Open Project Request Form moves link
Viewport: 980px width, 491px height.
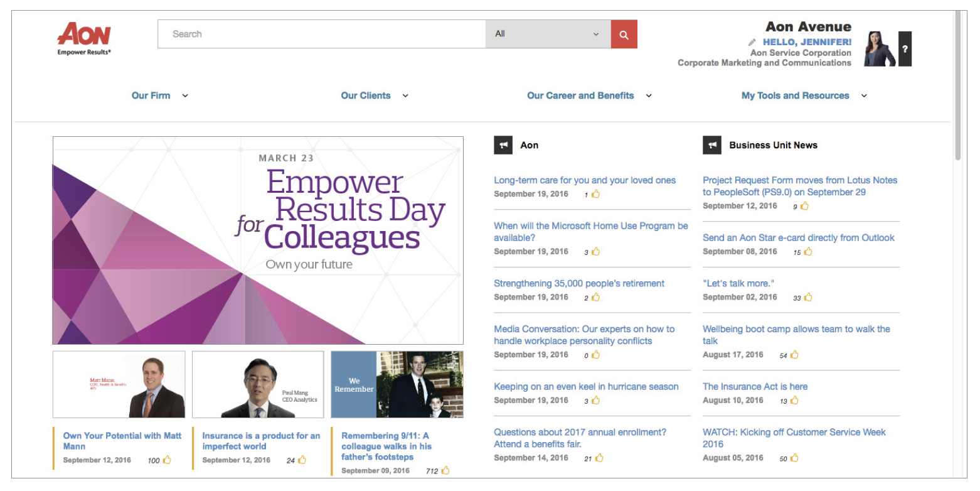pyautogui.click(x=800, y=186)
